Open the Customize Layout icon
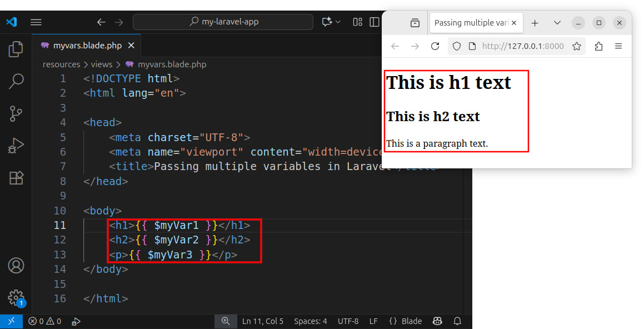Viewport: 644px width, 329px height. click(358, 22)
